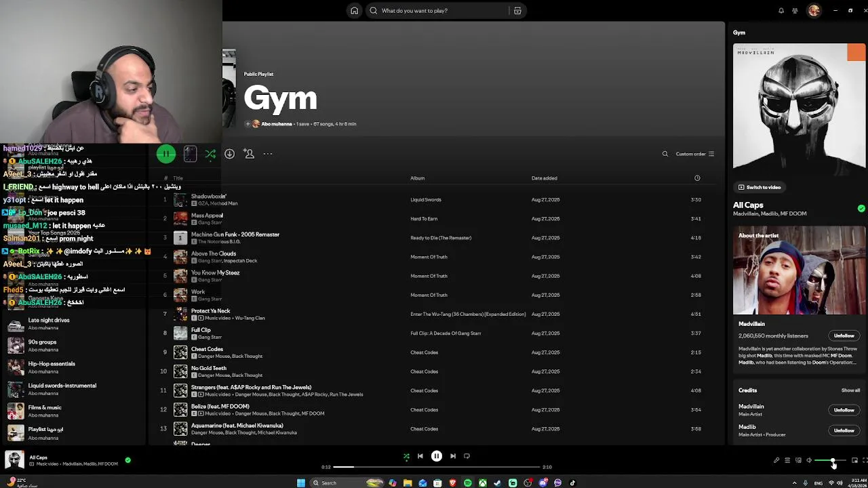The height and width of the screenshot is (488, 868).
Task: Toggle repeat in the player bar
Action: click(x=467, y=456)
